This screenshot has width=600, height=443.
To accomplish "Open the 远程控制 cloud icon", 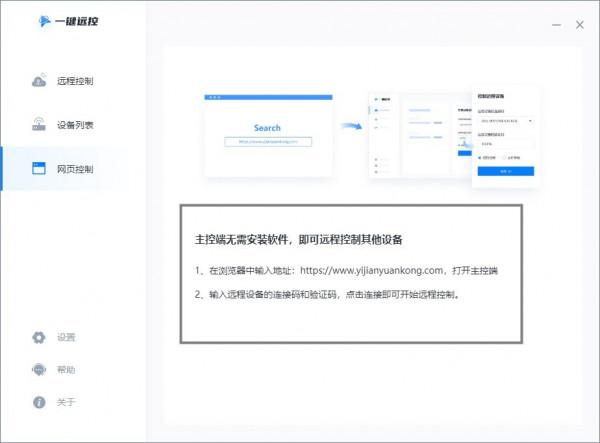I will [39, 80].
